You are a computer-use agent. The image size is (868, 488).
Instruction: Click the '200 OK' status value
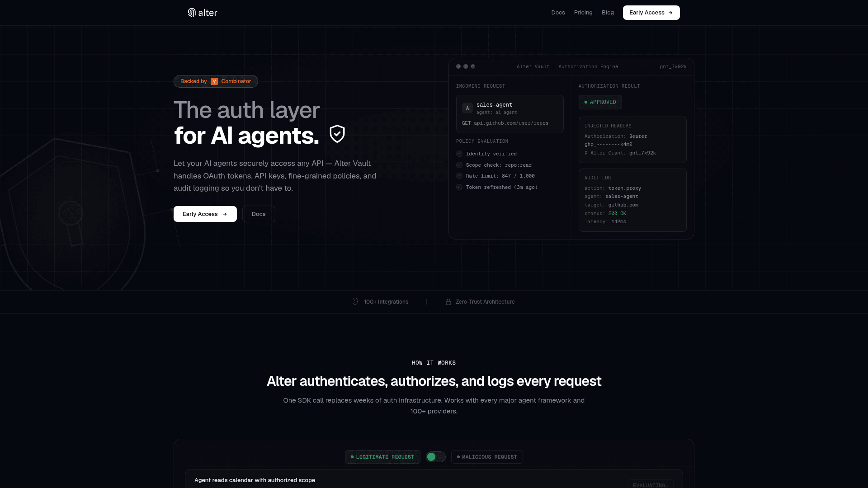click(x=617, y=213)
